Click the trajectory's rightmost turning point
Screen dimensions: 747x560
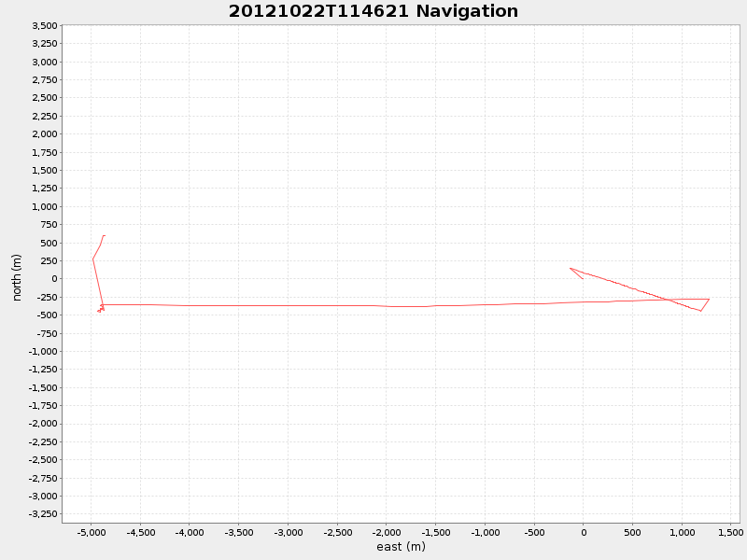coord(708,300)
